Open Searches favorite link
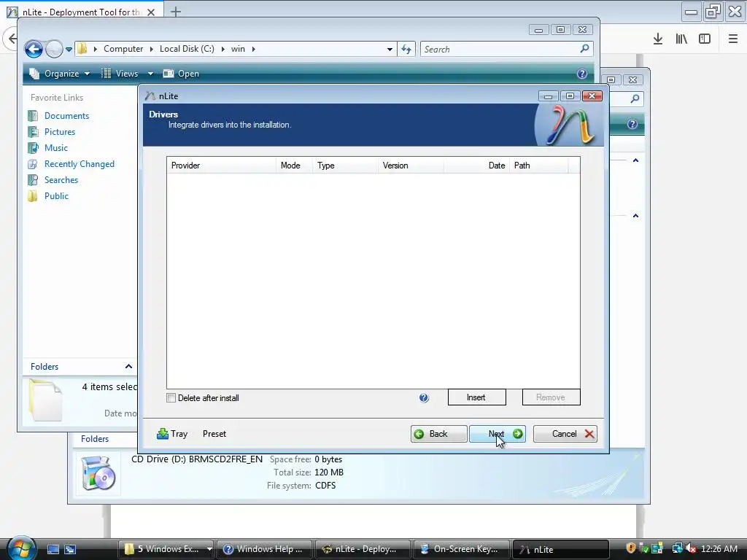 [x=61, y=180]
